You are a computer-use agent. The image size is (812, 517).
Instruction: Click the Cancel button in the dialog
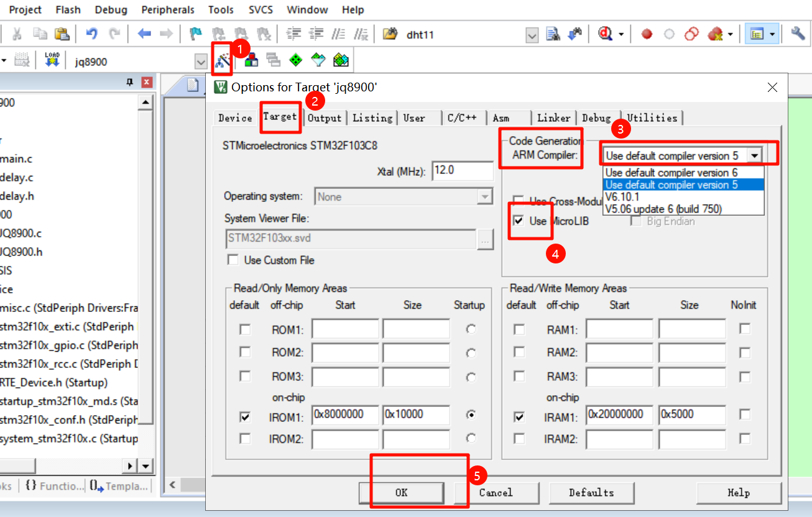coord(496,493)
